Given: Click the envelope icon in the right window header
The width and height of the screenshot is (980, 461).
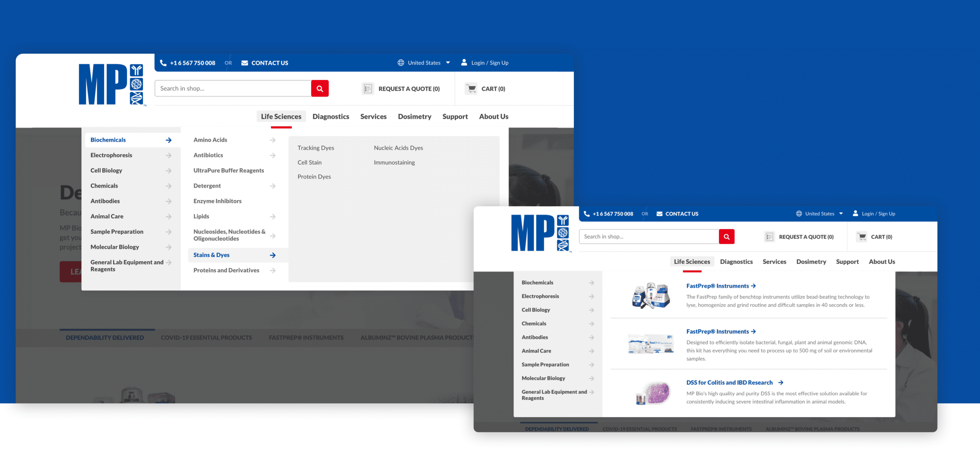Looking at the screenshot, I should click(x=660, y=214).
